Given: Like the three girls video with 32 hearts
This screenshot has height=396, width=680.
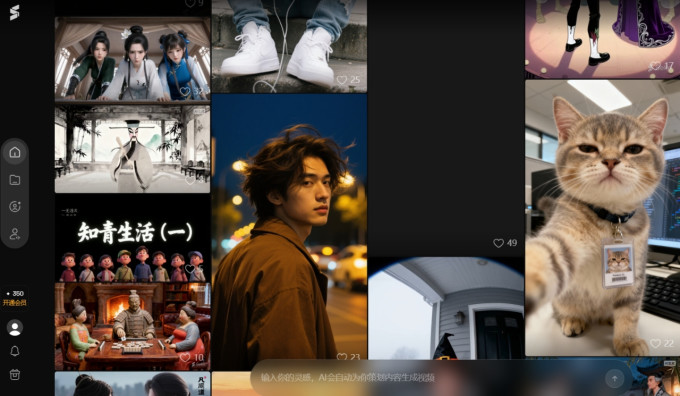Looking at the screenshot, I should [x=185, y=91].
